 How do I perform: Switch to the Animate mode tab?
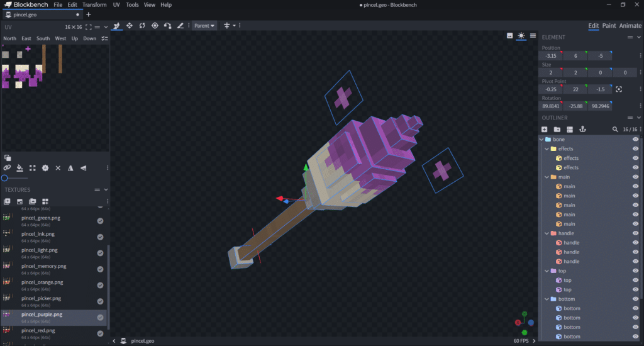click(x=630, y=25)
